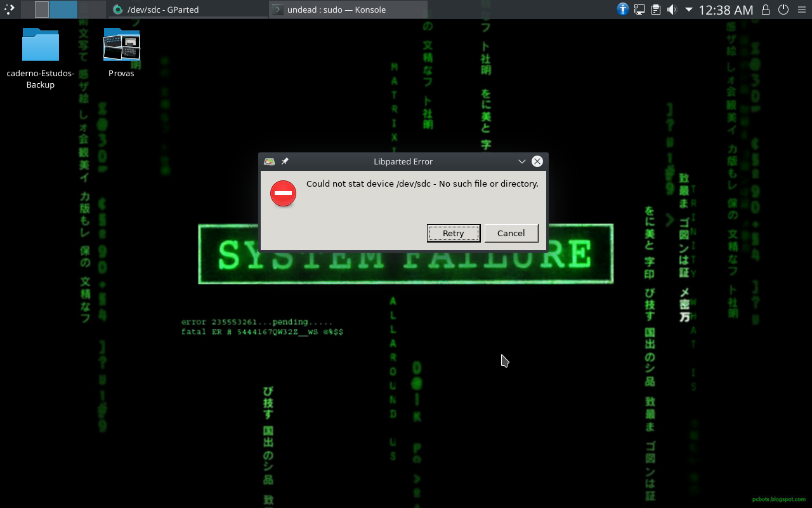Click the Retry button in Libparted Error
The height and width of the screenshot is (508, 812).
[x=453, y=233]
